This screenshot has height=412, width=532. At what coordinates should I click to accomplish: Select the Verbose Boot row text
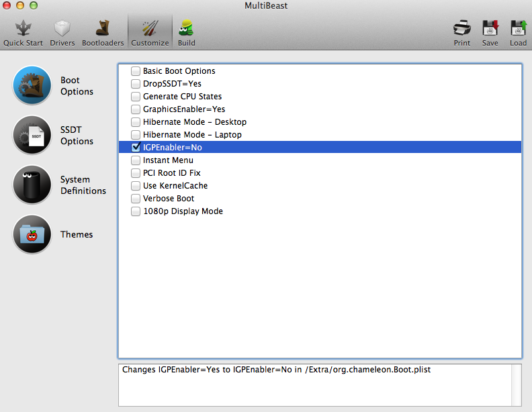click(x=169, y=199)
